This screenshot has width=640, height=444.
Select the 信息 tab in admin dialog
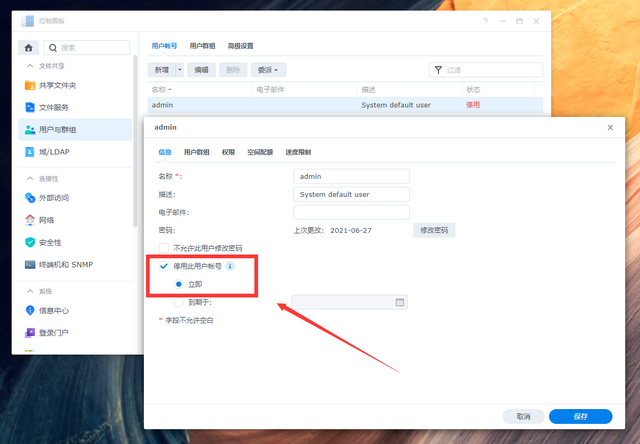coord(165,152)
